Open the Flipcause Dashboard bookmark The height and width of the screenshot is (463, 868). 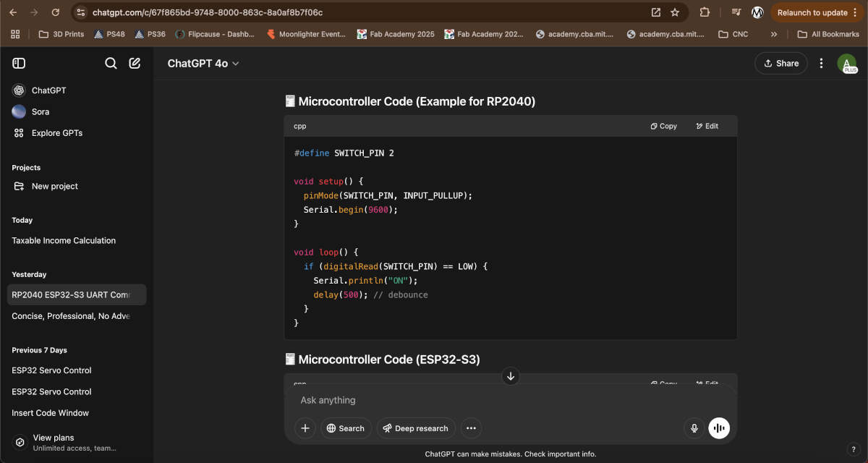(x=215, y=34)
